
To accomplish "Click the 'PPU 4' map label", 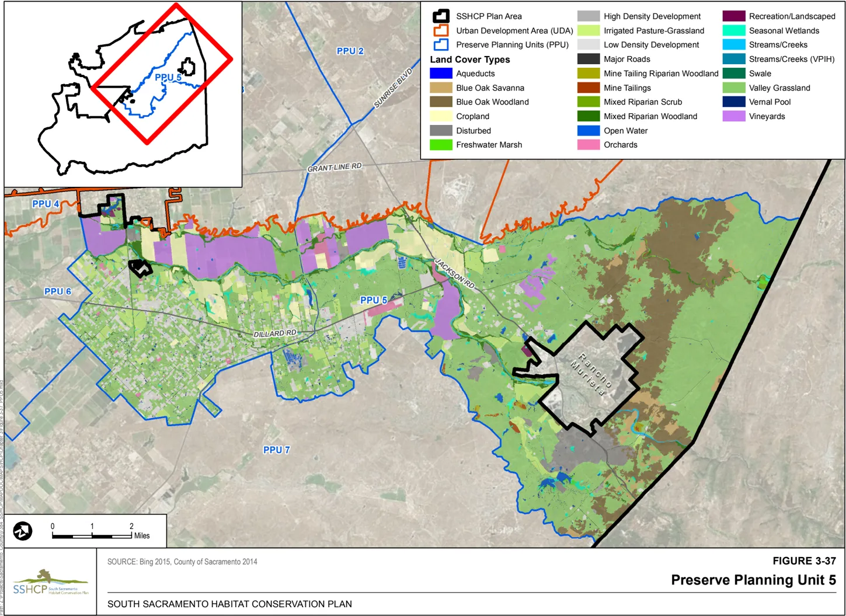I will (x=46, y=204).
